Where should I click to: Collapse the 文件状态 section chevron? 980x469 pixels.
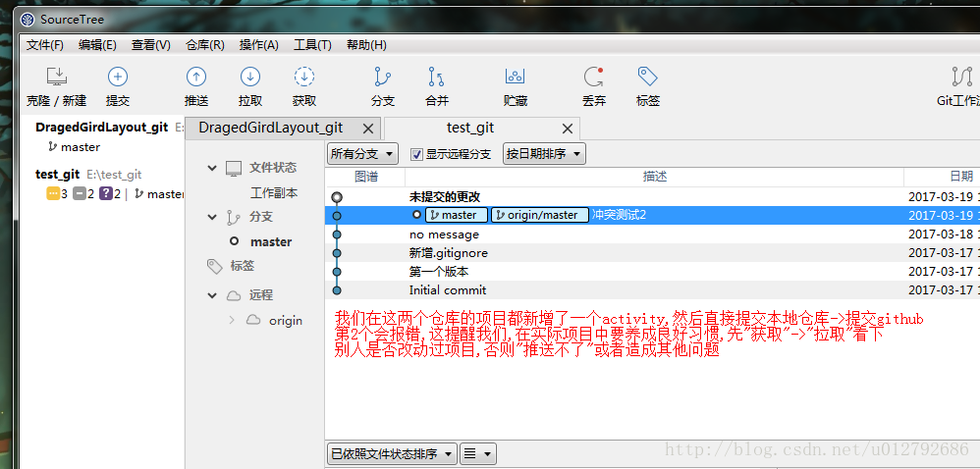tap(212, 168)
